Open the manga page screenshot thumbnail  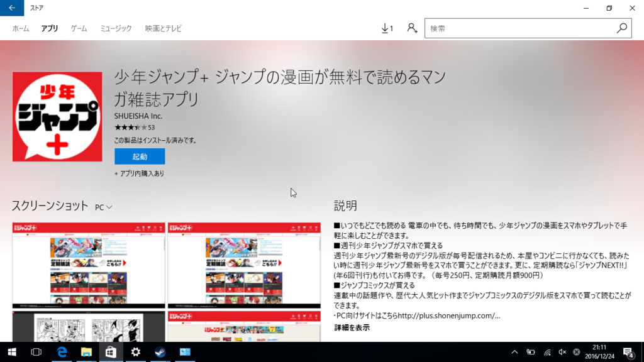89,327
